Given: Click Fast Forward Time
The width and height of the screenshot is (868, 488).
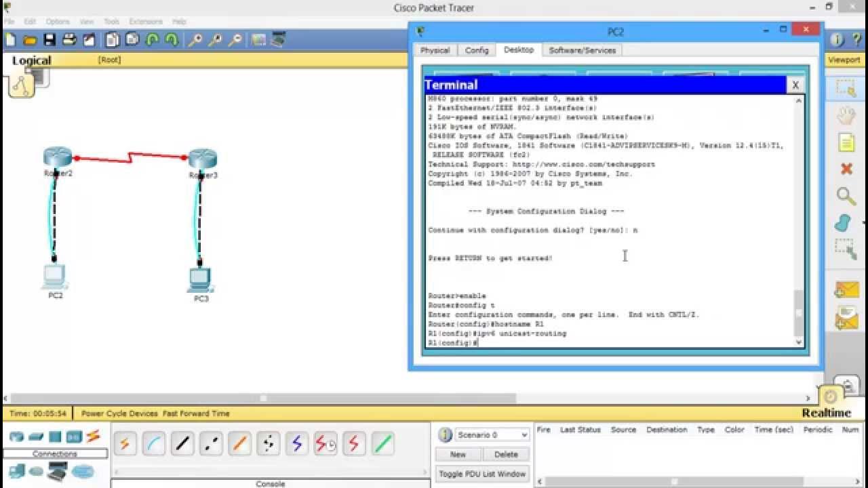Looking at the screenshot, I should (196, 413).
